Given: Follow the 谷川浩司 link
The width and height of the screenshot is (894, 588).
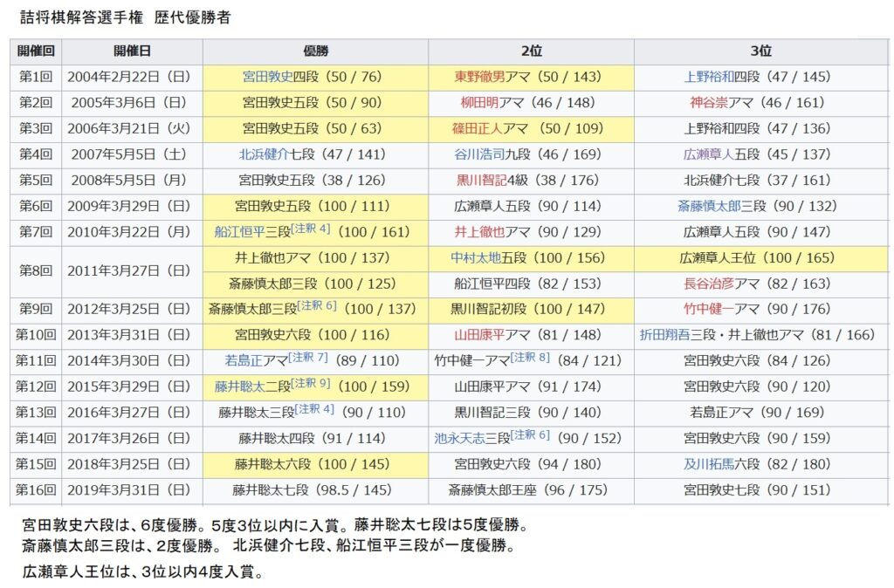Looking at the screenshot, I should [x=479, y=154].
